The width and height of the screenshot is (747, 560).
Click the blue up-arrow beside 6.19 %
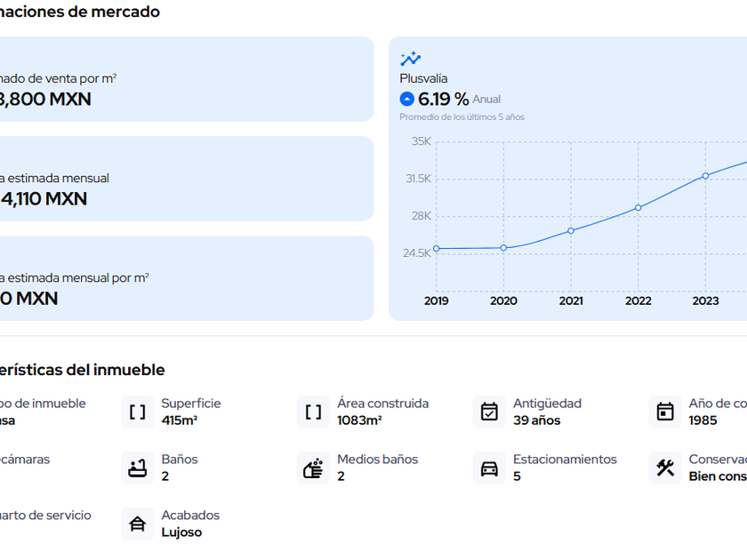(x=407, y=100)
